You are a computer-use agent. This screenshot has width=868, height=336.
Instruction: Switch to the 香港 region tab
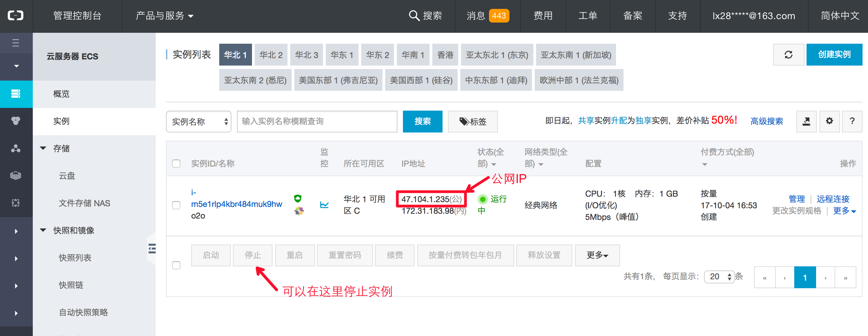pyautogui.click(x=445, y=55)
